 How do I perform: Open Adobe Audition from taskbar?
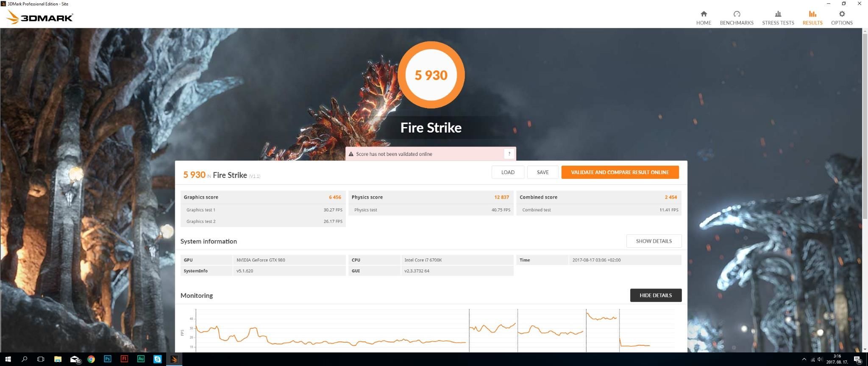tap(141, 359)
